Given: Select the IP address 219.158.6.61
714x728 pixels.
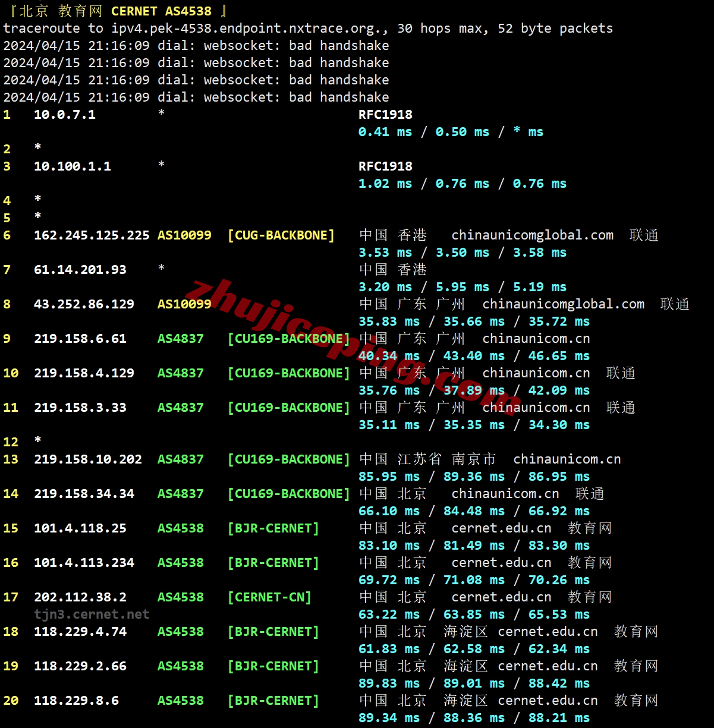Looking at the screenshot, I should pos(80,339).
